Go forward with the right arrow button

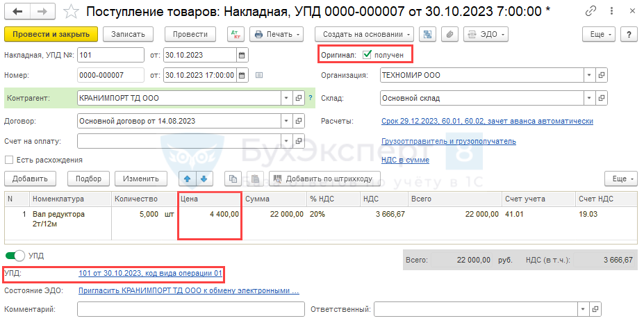point(42,12)
